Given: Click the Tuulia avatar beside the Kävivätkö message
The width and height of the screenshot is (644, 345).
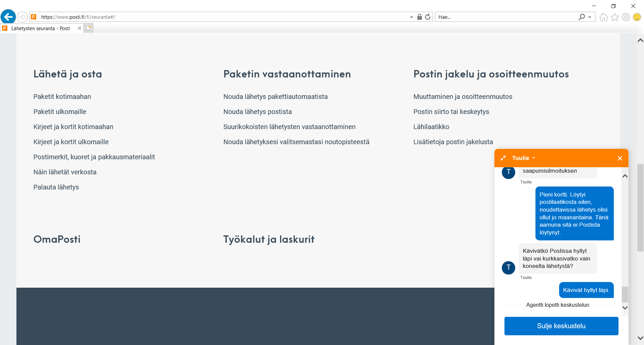Looking at the screenshot, I should (x=508, y=268).
